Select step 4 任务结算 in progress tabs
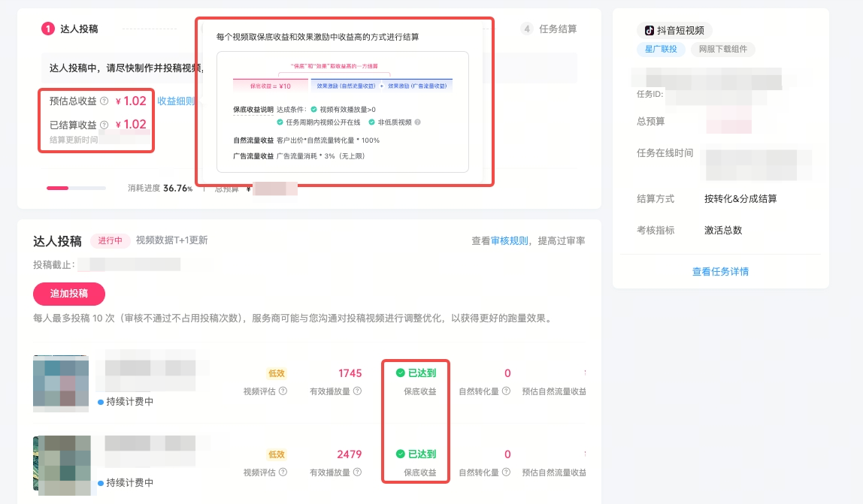This screenshot has width=863, height=504. [x=550, y=29]
